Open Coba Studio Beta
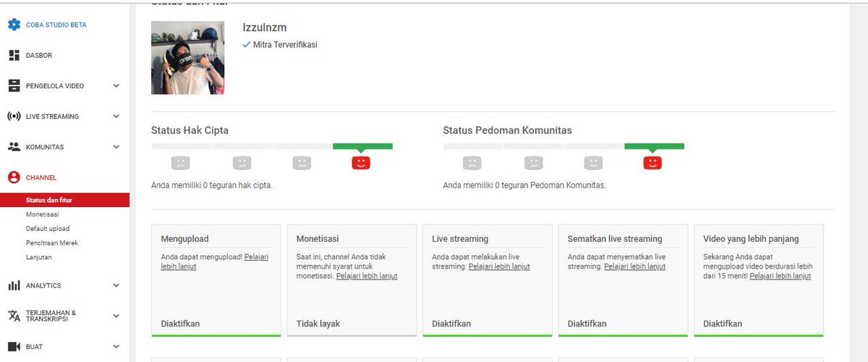Viewport: 868px width, 362px height. pyautogui.click(x=56, y=25)
